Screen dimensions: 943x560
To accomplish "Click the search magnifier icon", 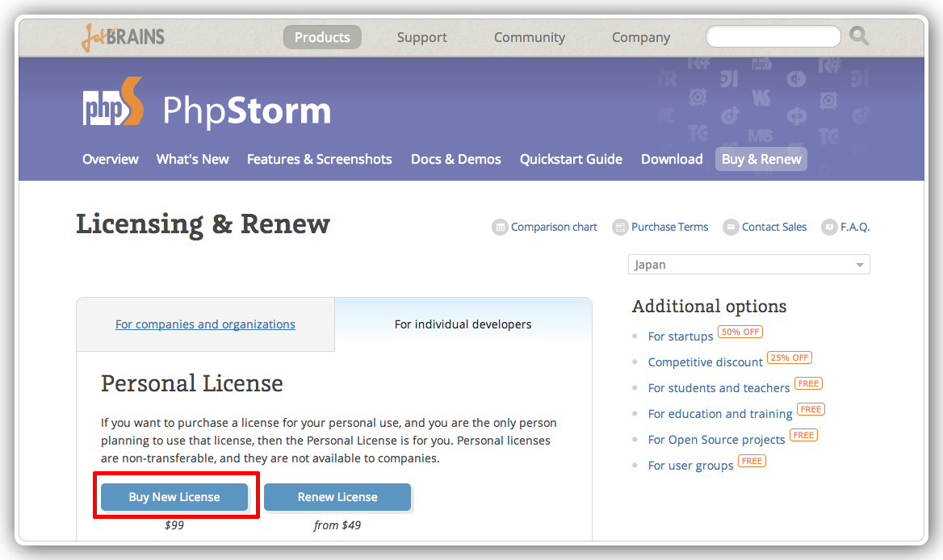I will 859,36.
